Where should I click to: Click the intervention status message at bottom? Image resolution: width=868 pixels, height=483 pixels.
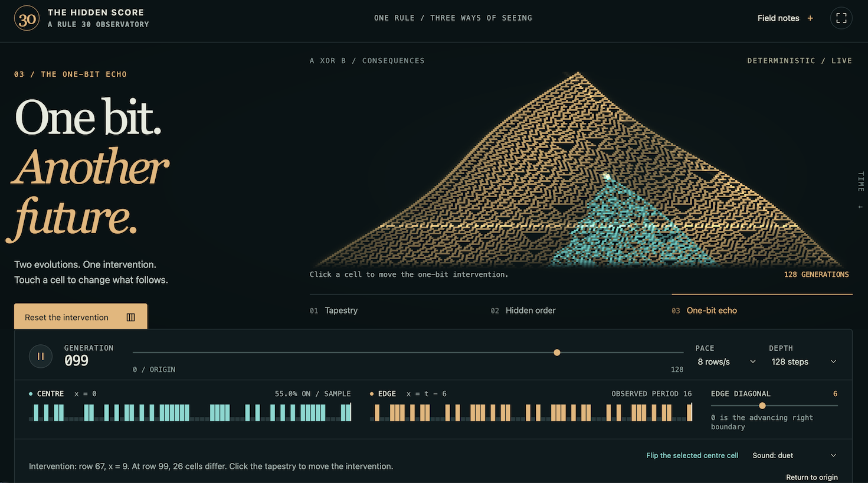tap(211, 466)
